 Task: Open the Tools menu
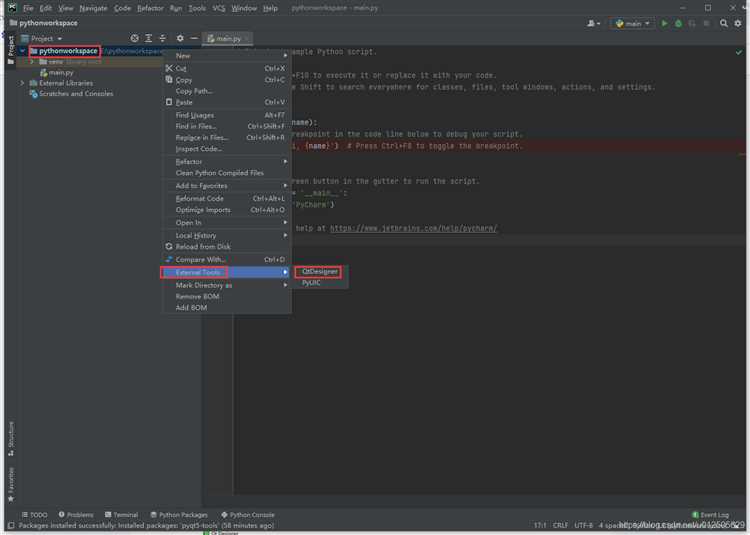(197, 8)
